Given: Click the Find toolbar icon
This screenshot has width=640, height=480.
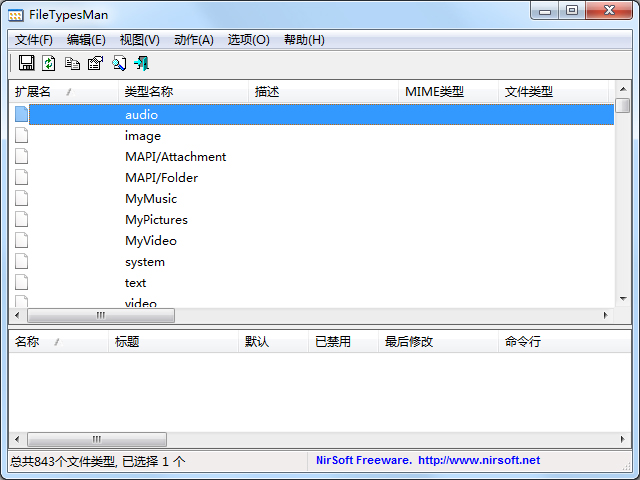Looking at the screenshot, I should 119,63.
